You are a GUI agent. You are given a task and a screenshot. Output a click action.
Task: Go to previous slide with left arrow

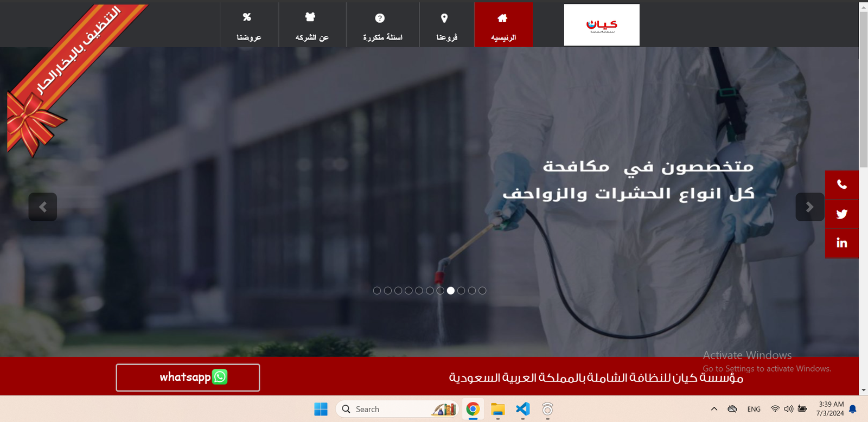point(43,207)
